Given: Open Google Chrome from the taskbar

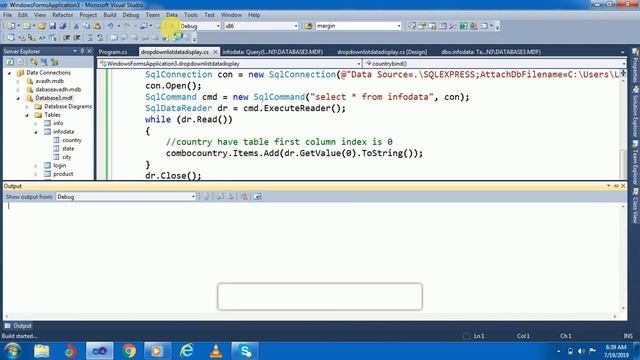Looking at the screenshot, I should 129,351.
